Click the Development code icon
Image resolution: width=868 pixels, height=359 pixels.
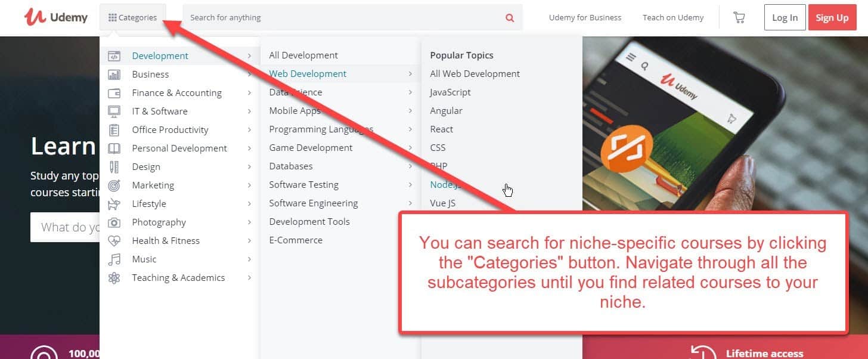click(114, 55)
